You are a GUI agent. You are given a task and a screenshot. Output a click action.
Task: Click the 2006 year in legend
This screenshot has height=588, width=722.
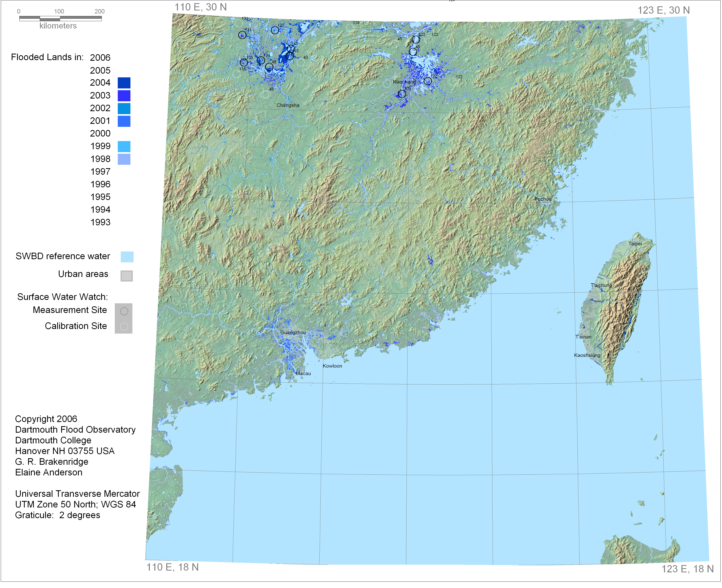(x=100, y=58)
